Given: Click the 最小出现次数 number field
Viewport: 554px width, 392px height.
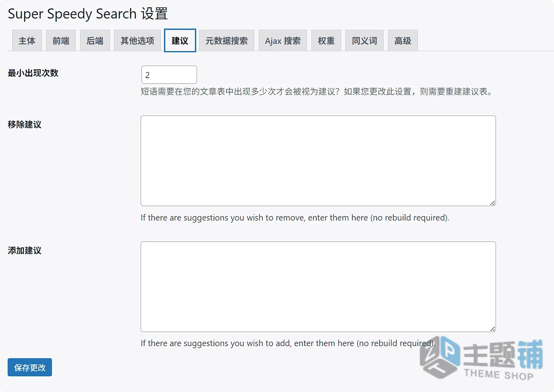Looking at the screenshot, I should click(169, 75).
